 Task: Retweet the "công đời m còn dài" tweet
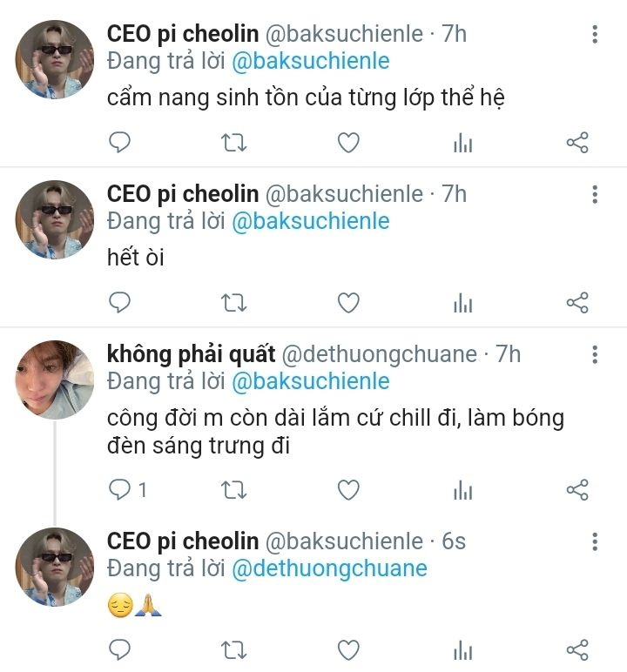(233, 490)
